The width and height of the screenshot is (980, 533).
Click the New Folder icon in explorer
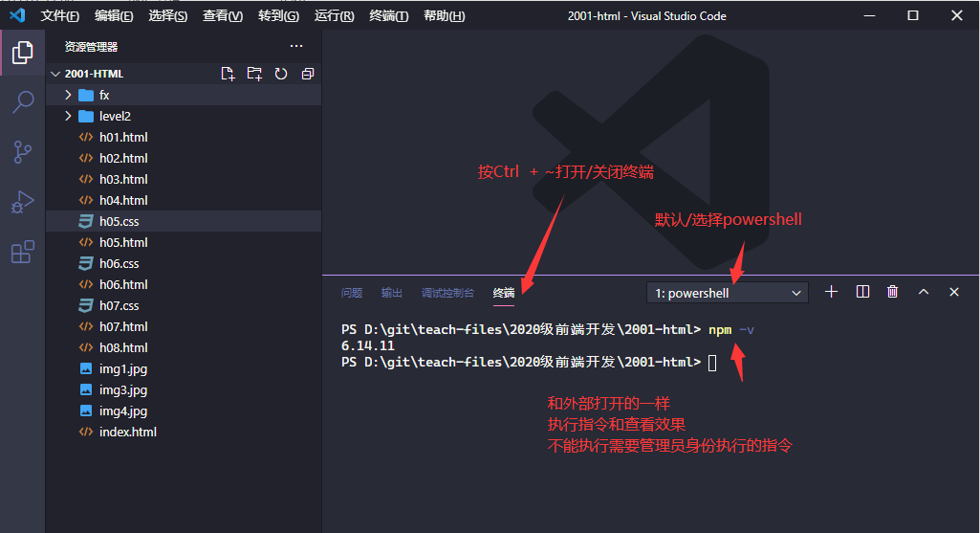click(254, 74)
